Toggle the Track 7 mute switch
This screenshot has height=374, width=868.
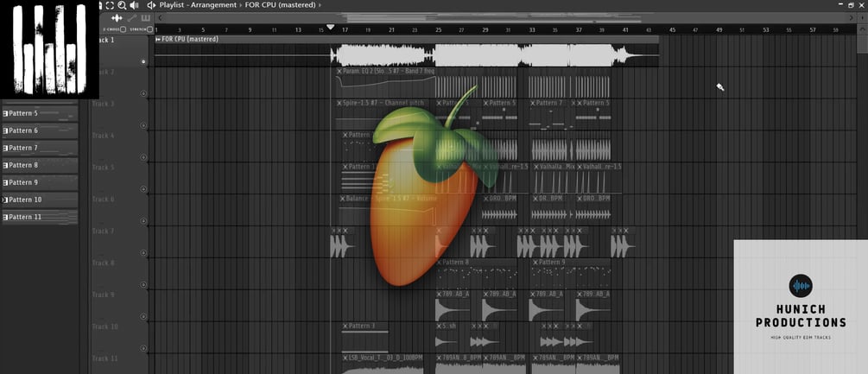pyautogui.click(x=144, y=253)
